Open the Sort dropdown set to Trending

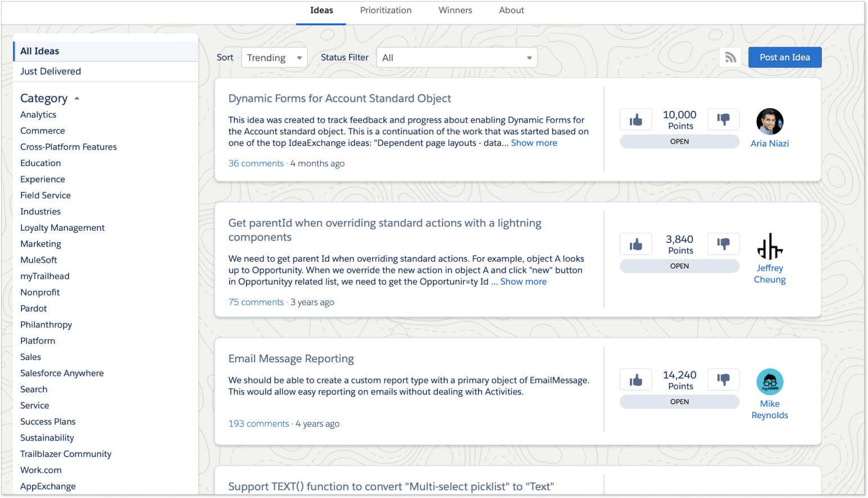click(275, 57)
